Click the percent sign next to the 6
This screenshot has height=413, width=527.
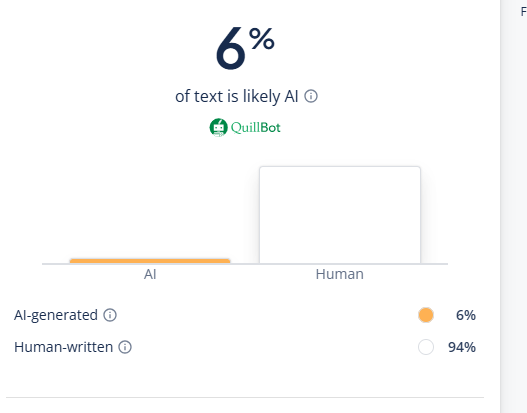tap(262, 39)
